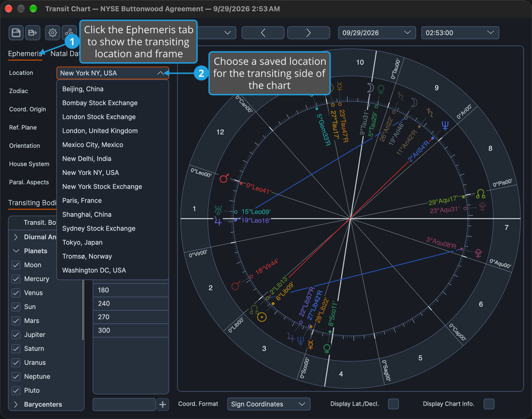The width and height of the screenshot is (532, 419).
Task: Step to next time with right arrow
Action: 309,33
